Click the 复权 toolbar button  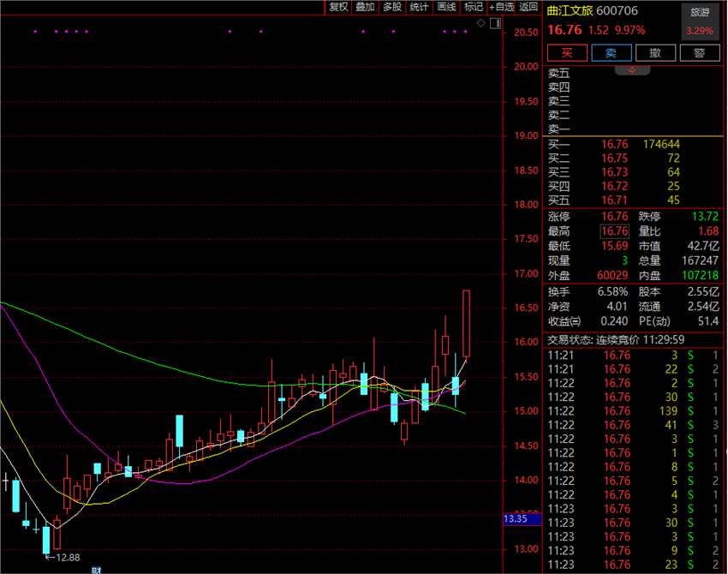tap(338, 7)
